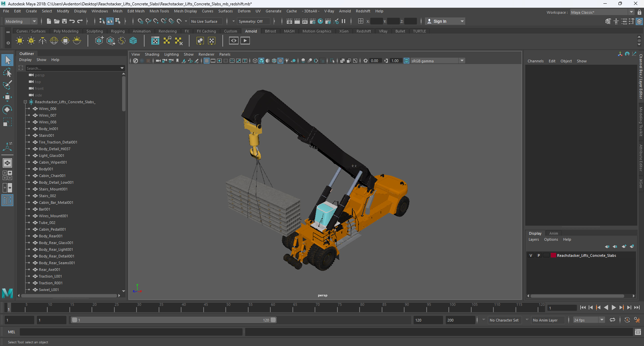644x346 pixels.
Task: Click the Reachstacker layer red color swatch
Action: 553,255
